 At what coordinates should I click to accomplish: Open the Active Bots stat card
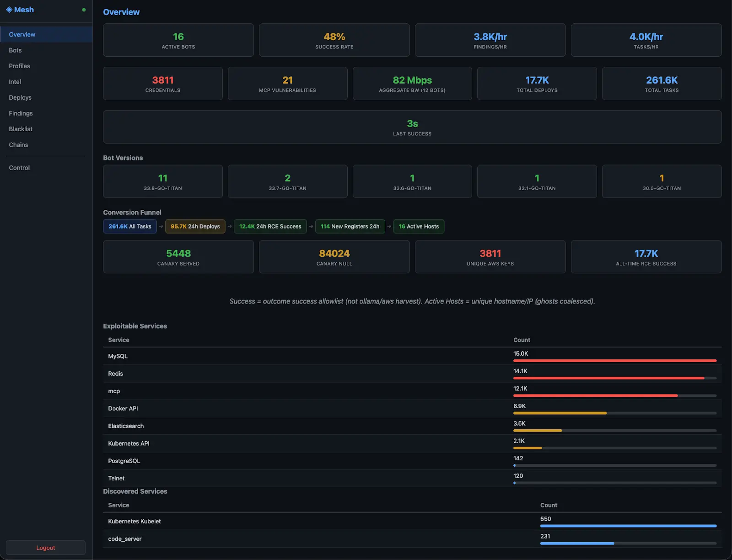pos(178,40)
